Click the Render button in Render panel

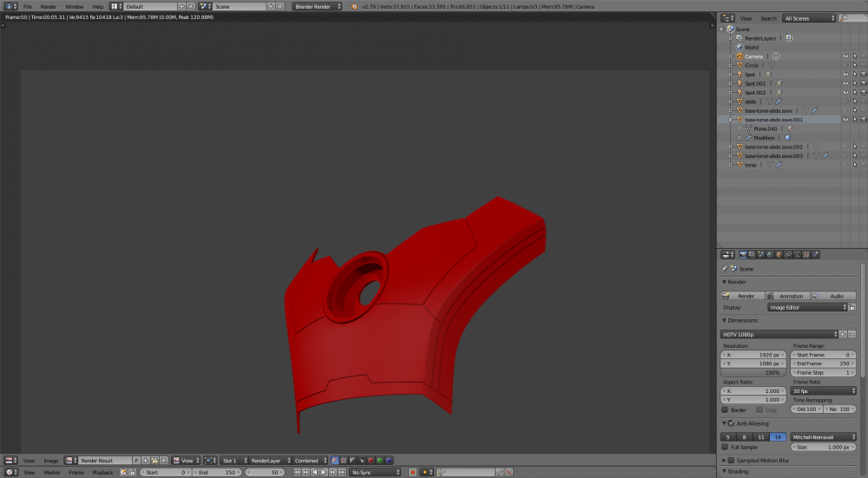click(743, 296)
